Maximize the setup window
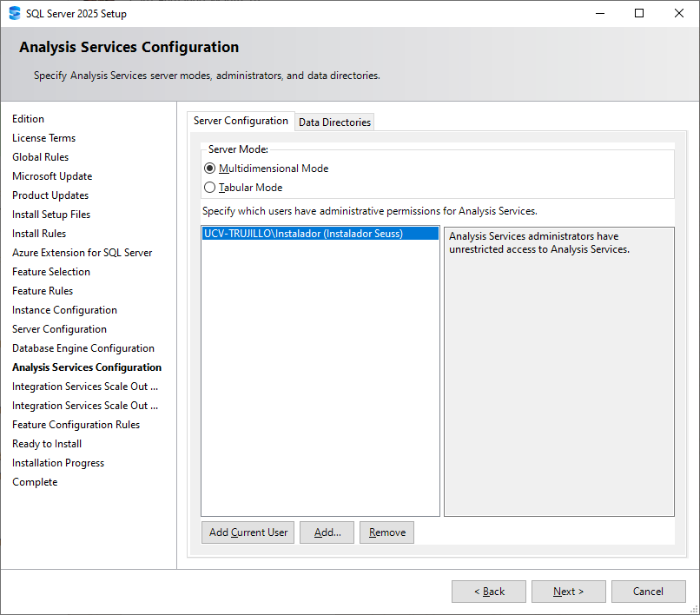This screenshot has width=700, height=615. (x=639, y=13)
